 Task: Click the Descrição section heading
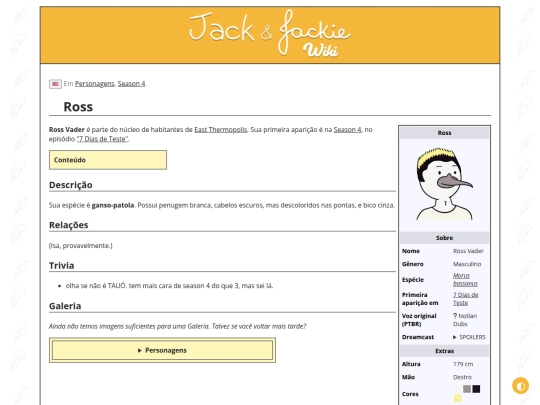coord(71,185)
